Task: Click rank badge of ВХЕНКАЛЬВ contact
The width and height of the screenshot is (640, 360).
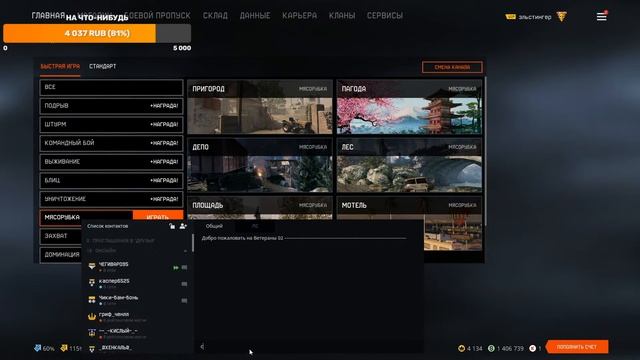Action: click(92, 349)
